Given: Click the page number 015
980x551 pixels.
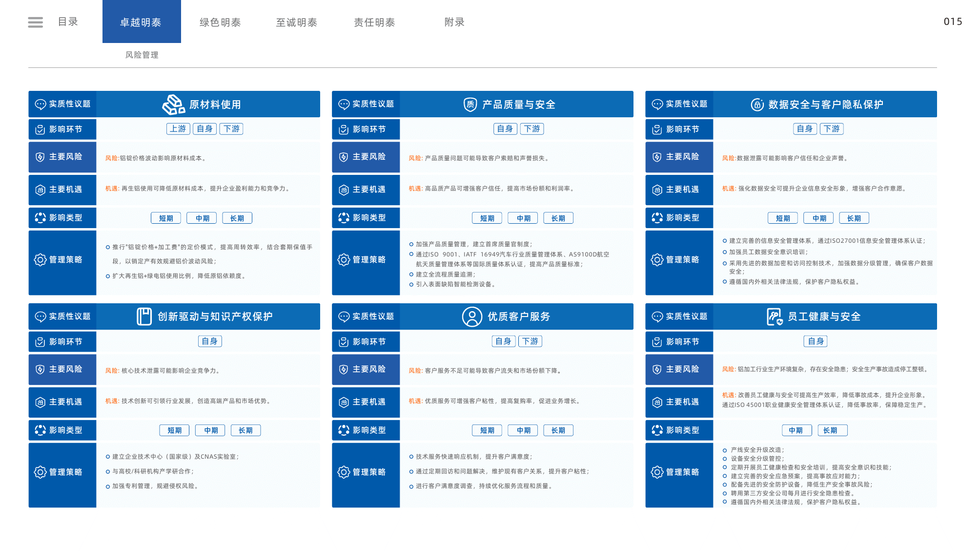Looking at the screenshot, I should [x=953, y=21].
